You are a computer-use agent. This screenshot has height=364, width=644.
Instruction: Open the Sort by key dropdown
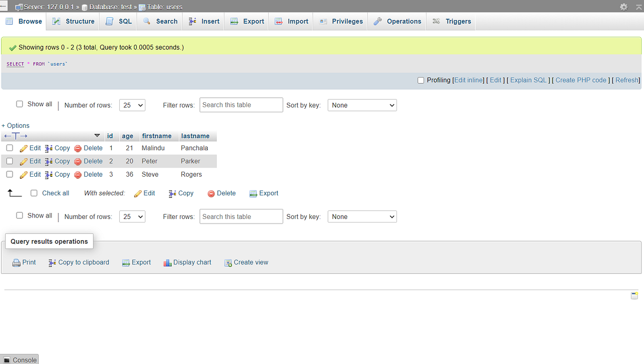(x=362, y=105)
